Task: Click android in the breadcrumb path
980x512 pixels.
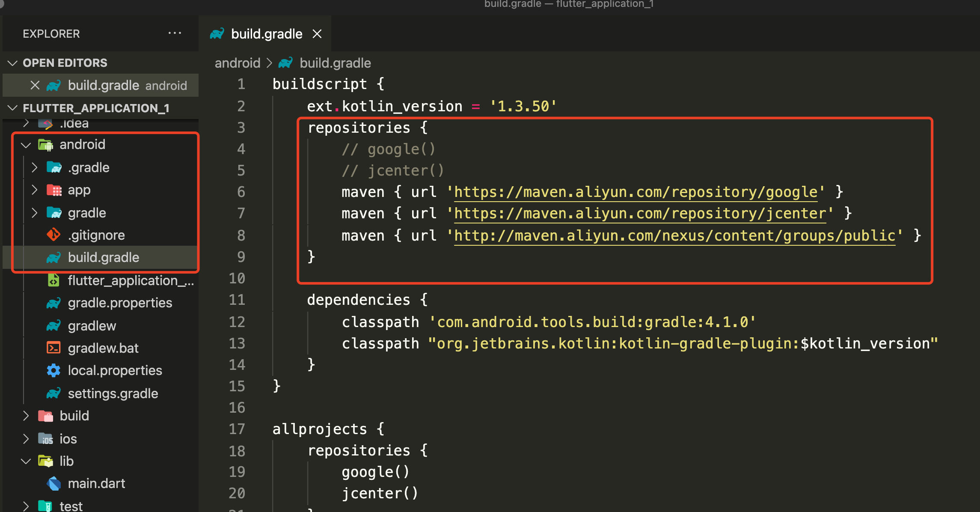Action: pos(237,63)
